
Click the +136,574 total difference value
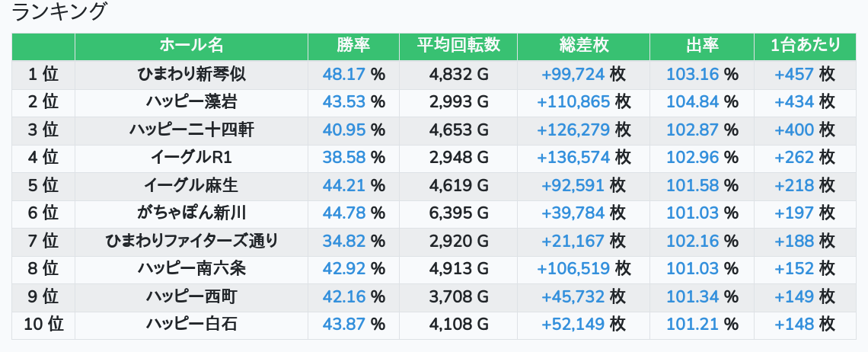pos(573,158)
